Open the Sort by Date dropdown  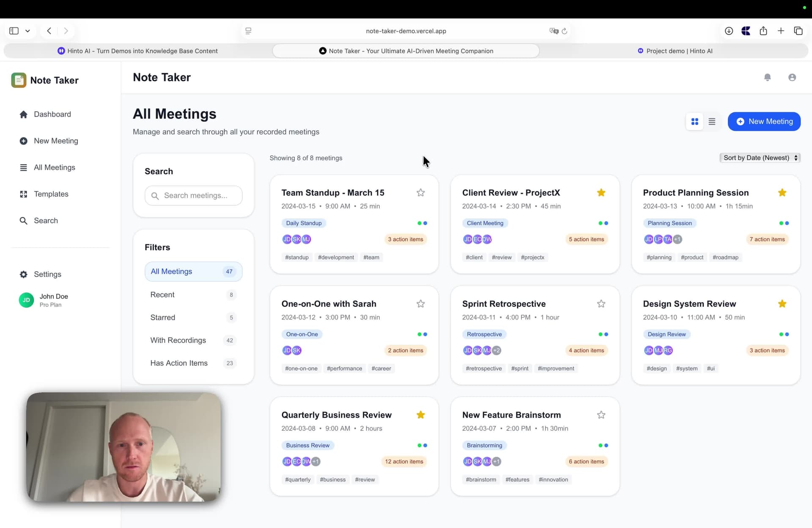point(760,158)
